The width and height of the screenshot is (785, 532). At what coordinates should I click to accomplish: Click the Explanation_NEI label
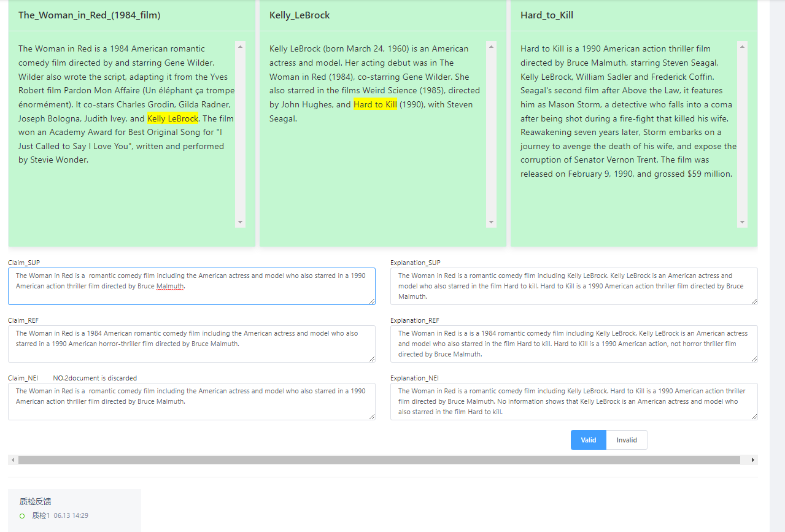pos(414,378)
